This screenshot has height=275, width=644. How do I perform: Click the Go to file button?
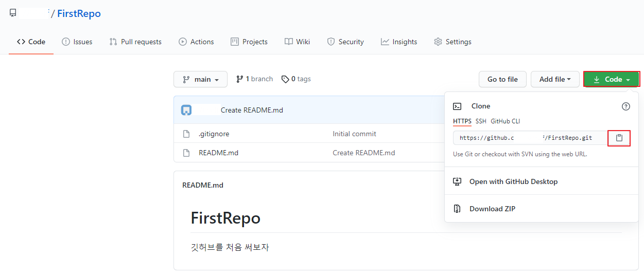(502, 79)
